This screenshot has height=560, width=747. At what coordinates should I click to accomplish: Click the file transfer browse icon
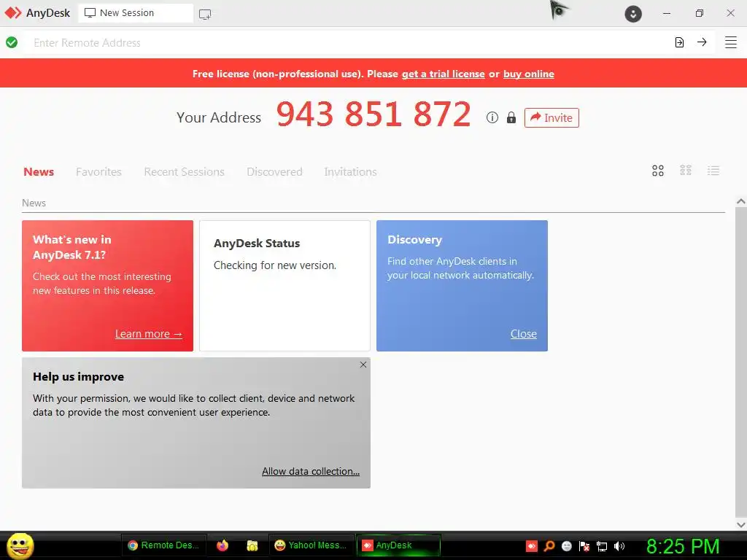(x=679, y=42)
